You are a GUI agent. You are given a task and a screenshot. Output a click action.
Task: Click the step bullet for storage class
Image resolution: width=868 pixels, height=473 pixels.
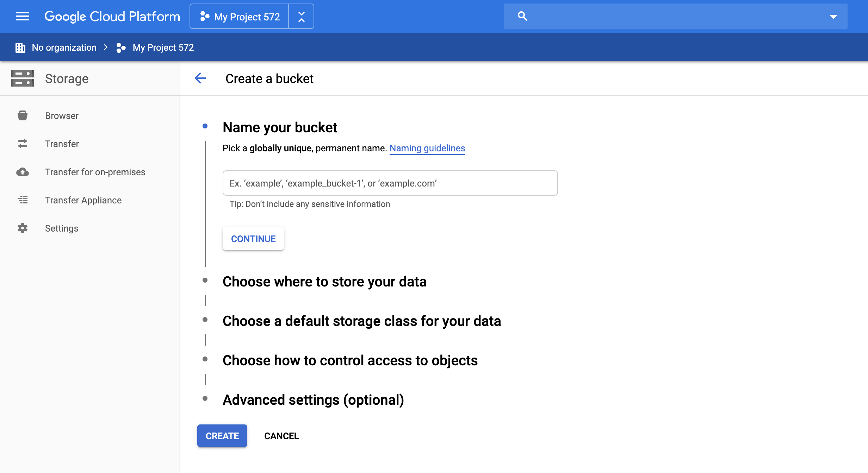click(205, 320)
